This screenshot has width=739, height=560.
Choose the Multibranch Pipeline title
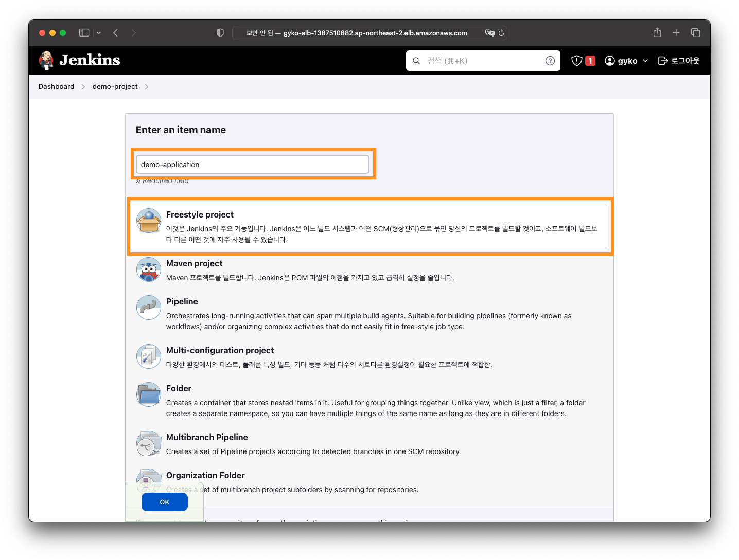click(207, 437)
